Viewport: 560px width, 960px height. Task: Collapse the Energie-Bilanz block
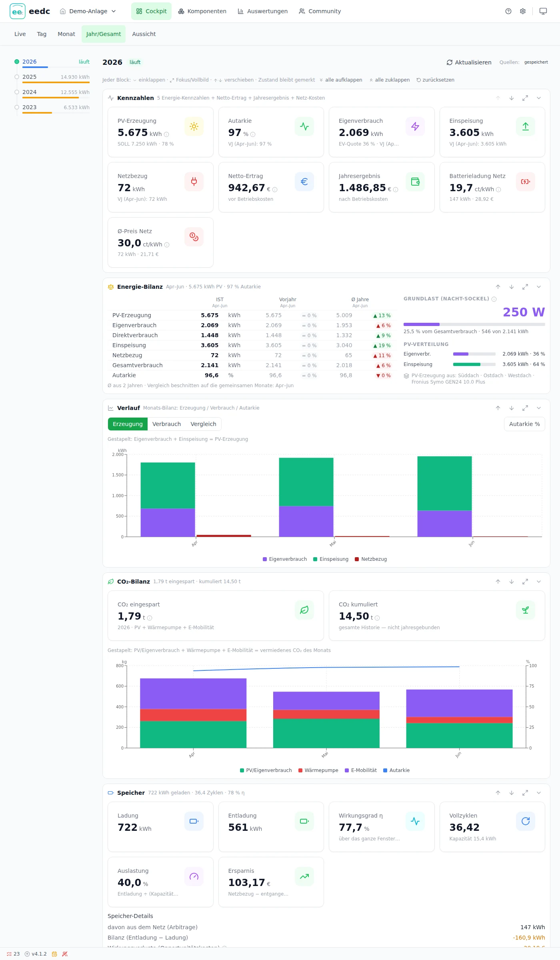(x=539, y=287)
